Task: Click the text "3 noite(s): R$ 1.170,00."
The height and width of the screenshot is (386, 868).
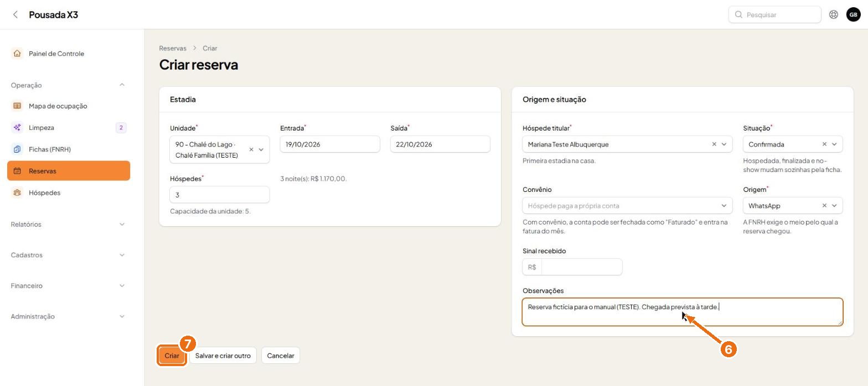Action: click(313, 179)
